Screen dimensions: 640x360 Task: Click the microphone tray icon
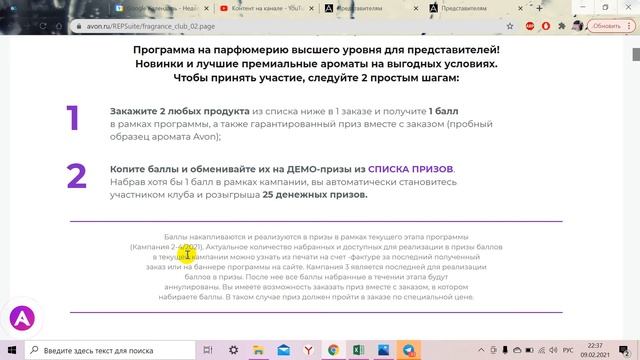(505, 350)
